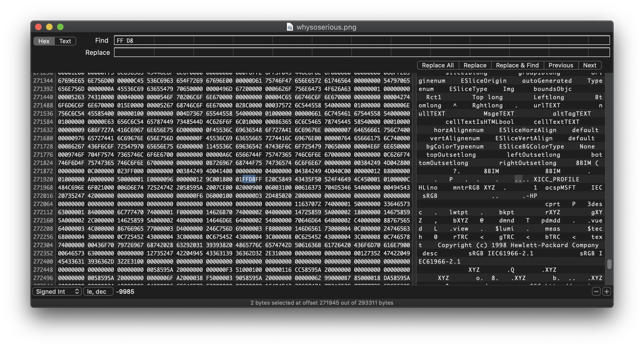Image resolution: width=644 pixels, height=348 pixels.
Task: Click the PNG file icon in the title bar
Action: click(290, 27)
